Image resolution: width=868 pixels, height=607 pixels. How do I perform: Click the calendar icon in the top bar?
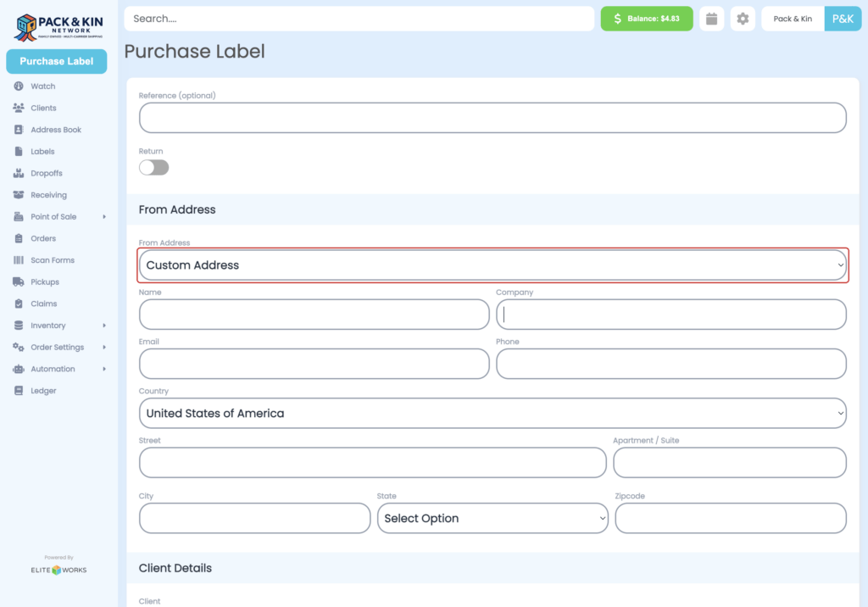(x=711, y=18)
